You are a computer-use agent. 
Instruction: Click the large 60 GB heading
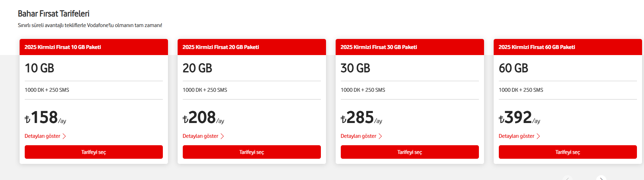[513, 68]
